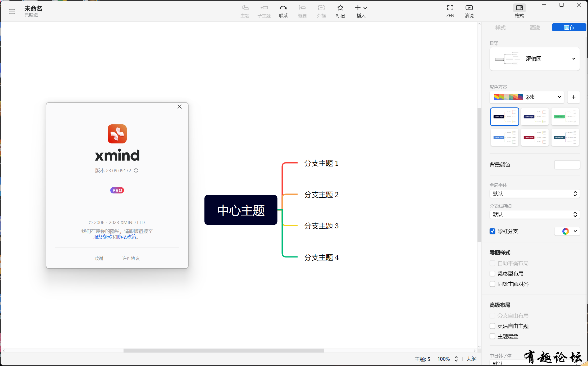
Task: Switch to 大纲 outline view
Action: click(x=471, y=359)
